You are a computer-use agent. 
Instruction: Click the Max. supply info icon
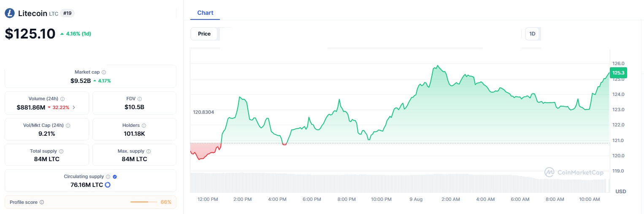(x=149, y=151)
